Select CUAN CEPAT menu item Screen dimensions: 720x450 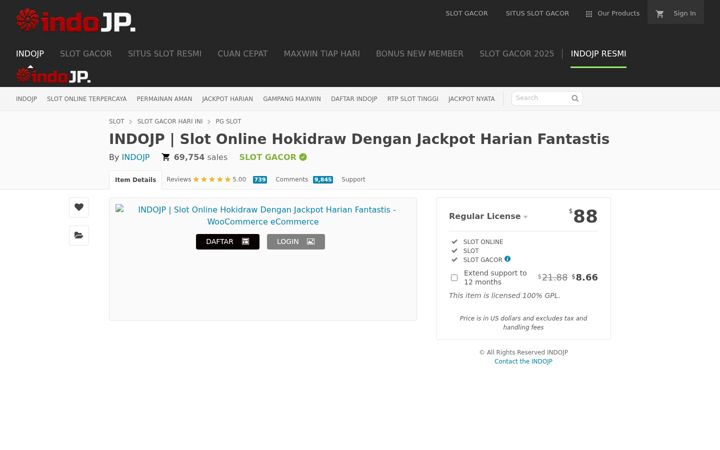point(242,54)
